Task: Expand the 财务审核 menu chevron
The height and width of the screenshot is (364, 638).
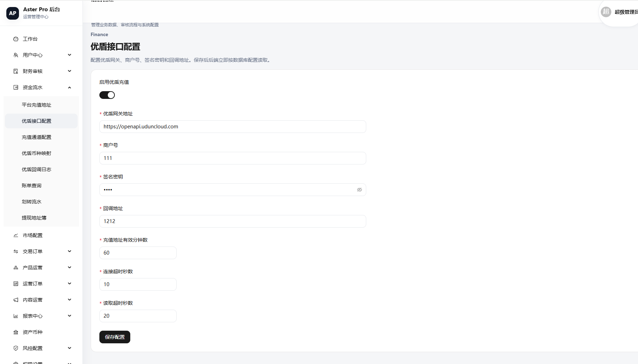Action: coord(70,71)
